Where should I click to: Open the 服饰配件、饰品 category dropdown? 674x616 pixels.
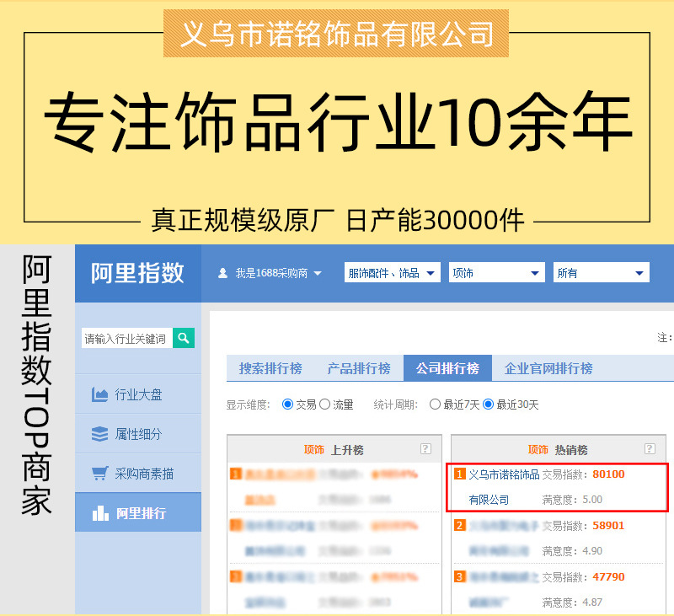pos(393,272)
